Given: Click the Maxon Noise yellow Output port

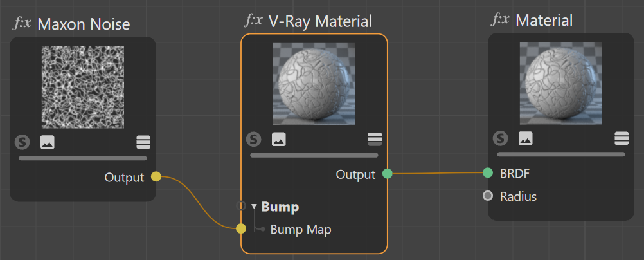Looking at the screenshot, I should (x=156, y=176).
